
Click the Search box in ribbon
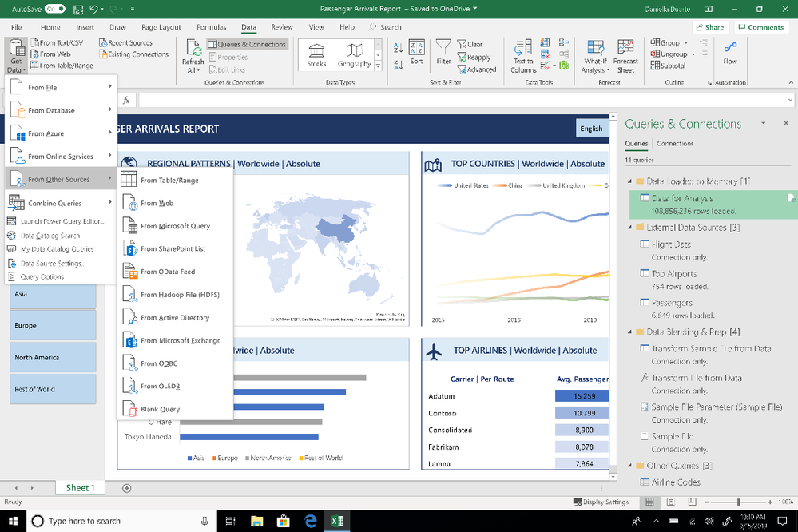click(385, 27)
